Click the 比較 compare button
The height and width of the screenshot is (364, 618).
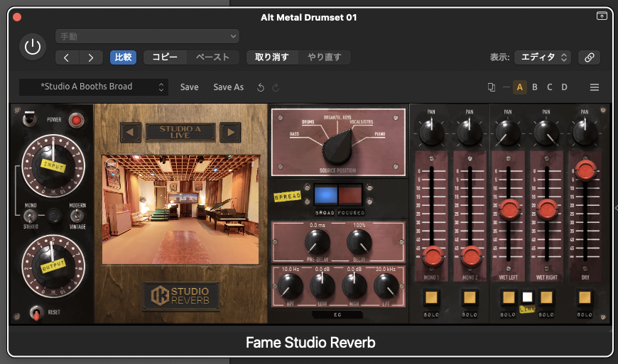click(x=123, y=57)
